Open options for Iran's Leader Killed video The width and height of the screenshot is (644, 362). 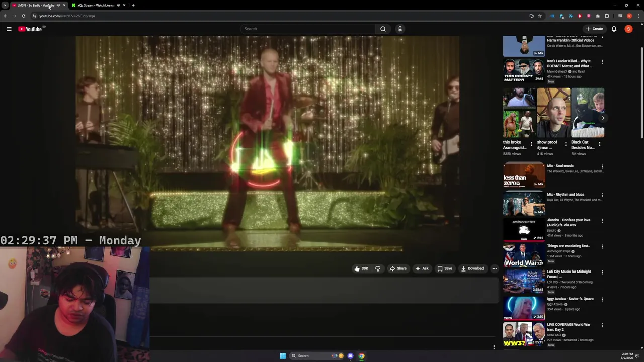pyautogui.click(x=602, y=62)
